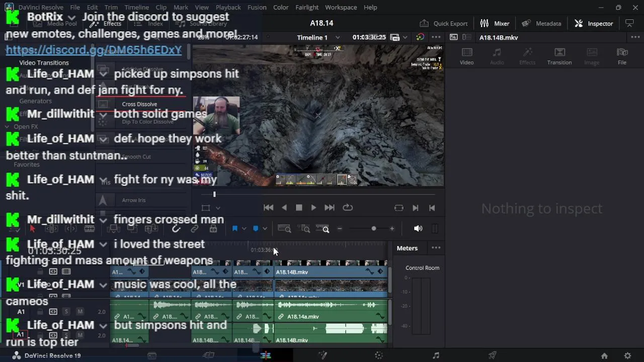Select the Transition tab in Inspector
The image size is (644, 362).
(x=559, y=56)
